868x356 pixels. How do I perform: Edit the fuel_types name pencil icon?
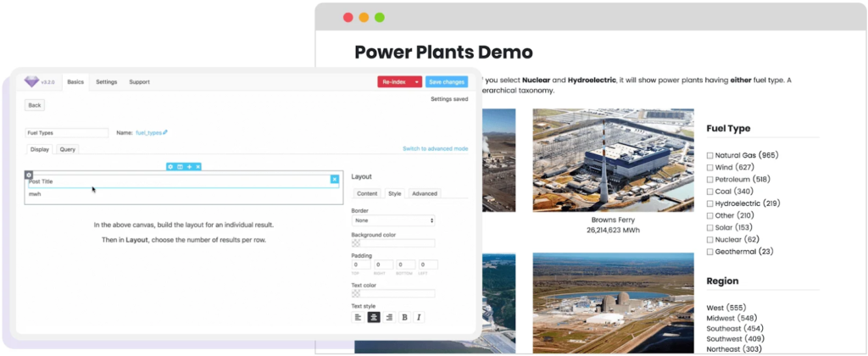pyautogui.click(x=165, y=132)
